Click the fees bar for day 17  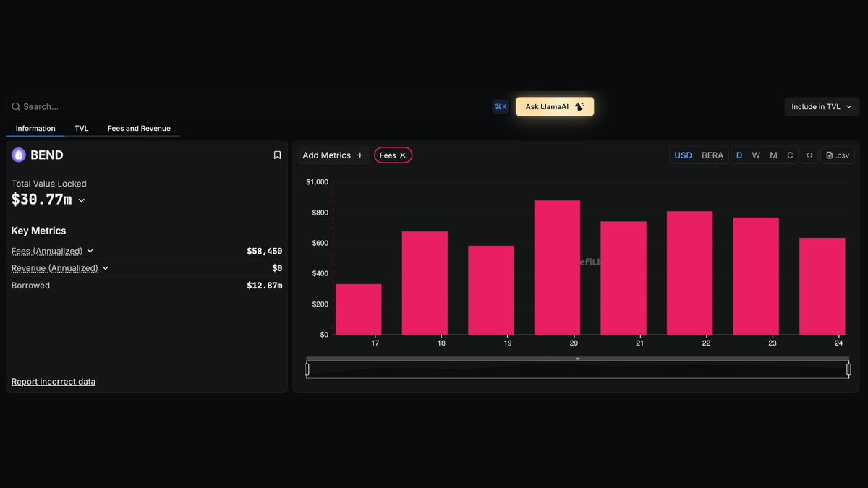pos(359,309)
